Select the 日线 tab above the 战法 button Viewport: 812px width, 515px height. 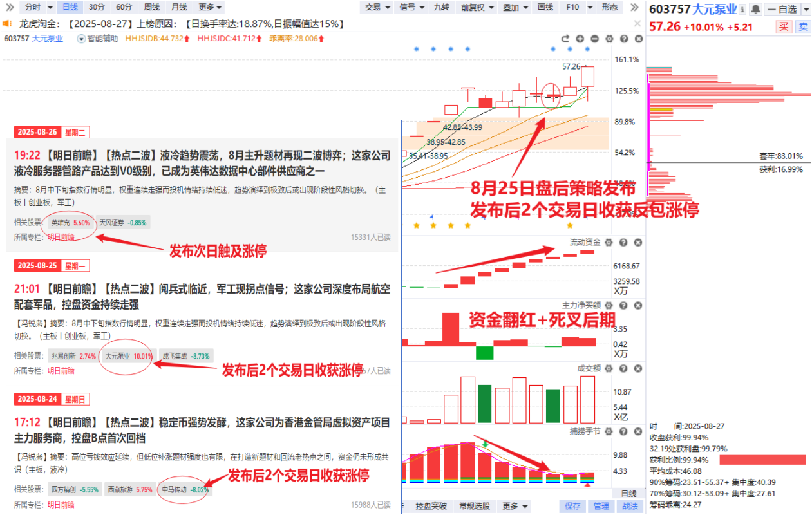(x=629, y=492)
